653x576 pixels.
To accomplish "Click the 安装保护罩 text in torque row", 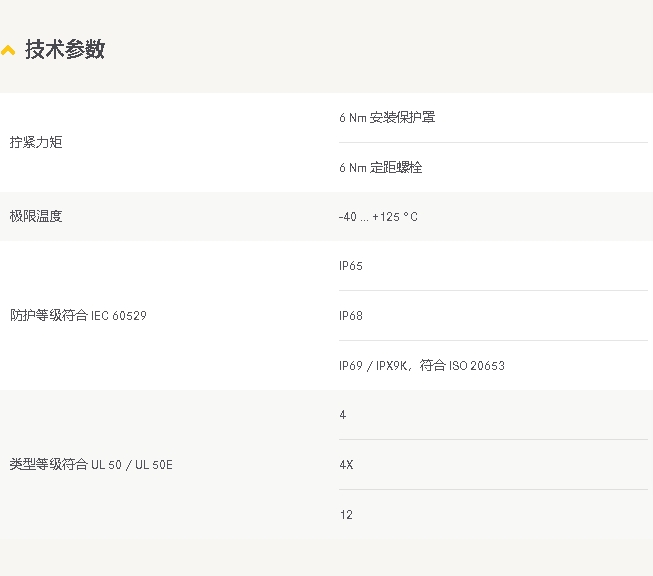I will [403, 117].
